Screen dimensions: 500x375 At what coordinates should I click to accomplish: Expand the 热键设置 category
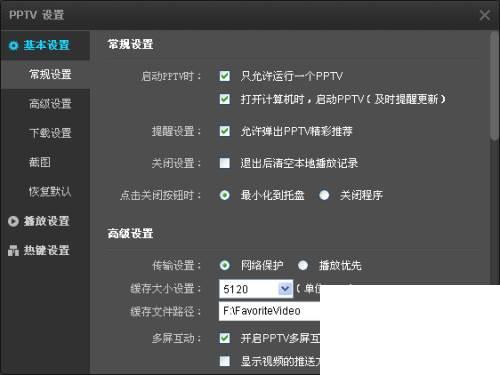click(x=46, y=250)
